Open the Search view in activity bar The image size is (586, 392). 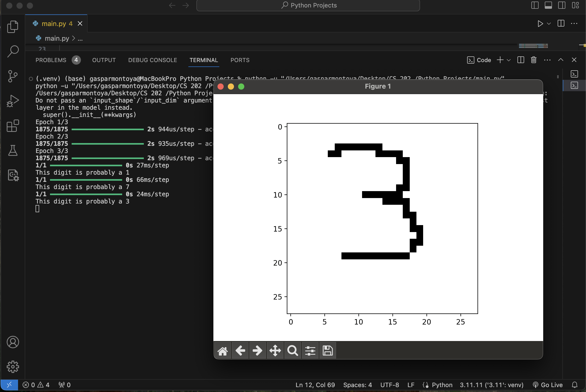(13, 51)
